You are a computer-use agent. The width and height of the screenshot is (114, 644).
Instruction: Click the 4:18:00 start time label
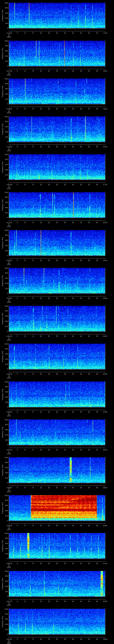coord(9,109)
